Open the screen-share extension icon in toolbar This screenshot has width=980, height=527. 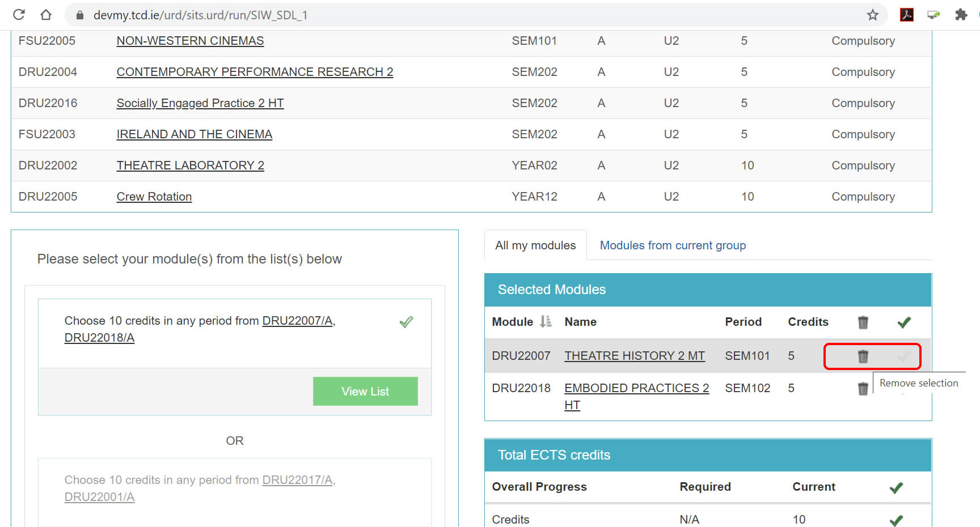coord(933,15)
